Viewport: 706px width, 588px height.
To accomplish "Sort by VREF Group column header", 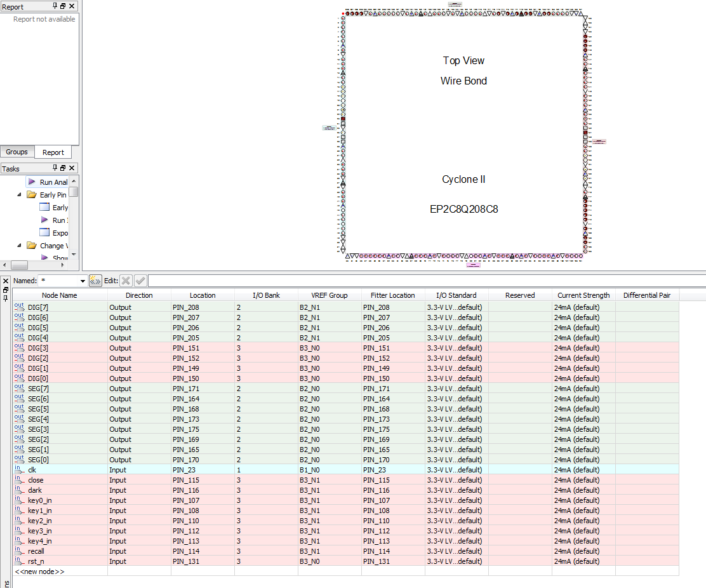I will (x=330, y=295).
